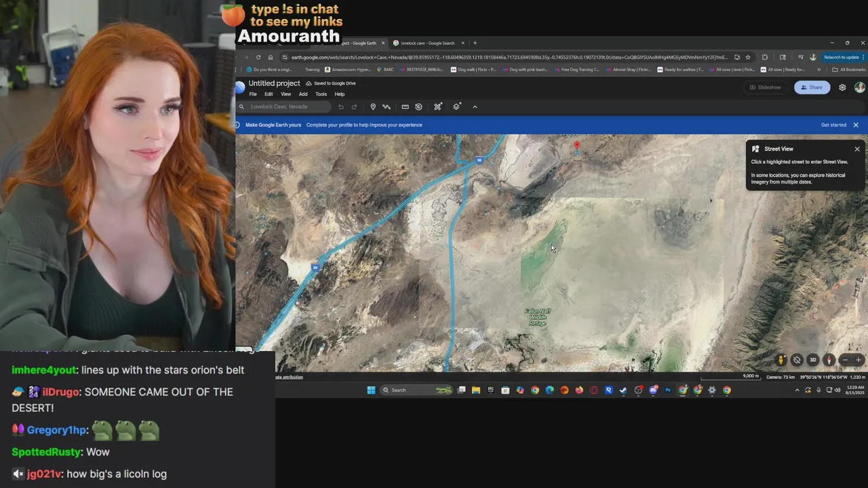Open the Windows Start menu

tap(371, 390)
